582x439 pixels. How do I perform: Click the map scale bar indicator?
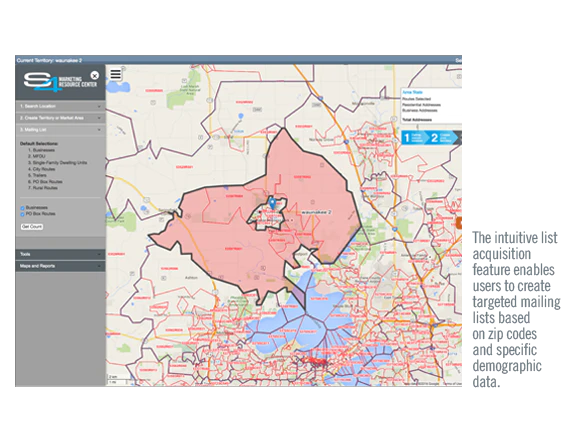(x=118, y=379)
